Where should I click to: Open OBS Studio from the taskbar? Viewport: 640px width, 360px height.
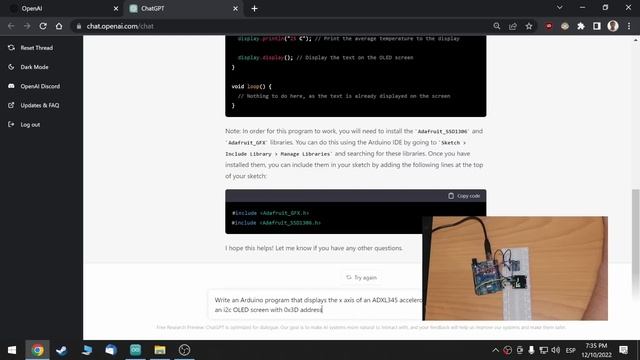[184, 350]
